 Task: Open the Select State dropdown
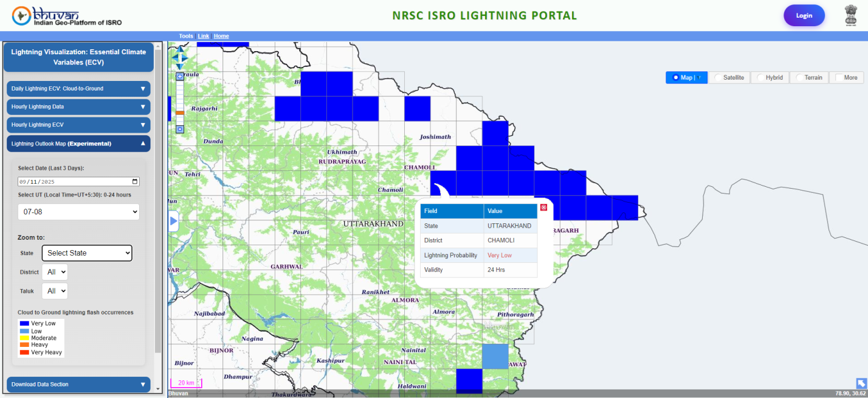(x=87, y=253)
